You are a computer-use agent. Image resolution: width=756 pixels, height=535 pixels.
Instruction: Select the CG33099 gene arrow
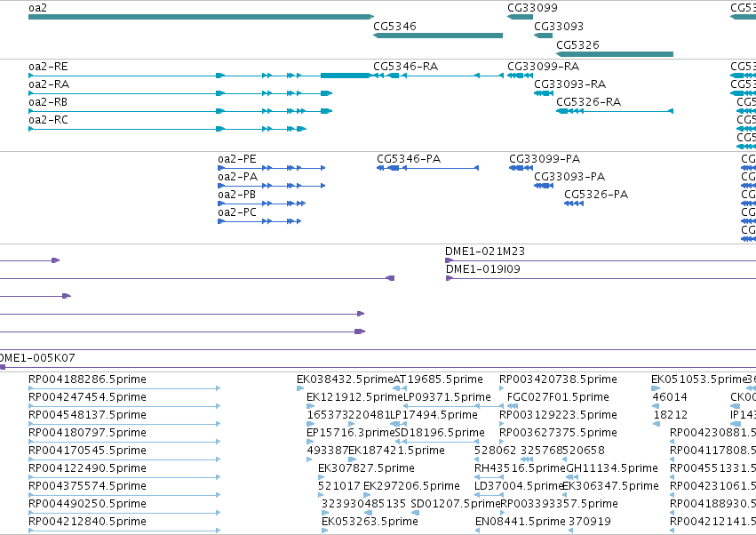click(520, 17)
